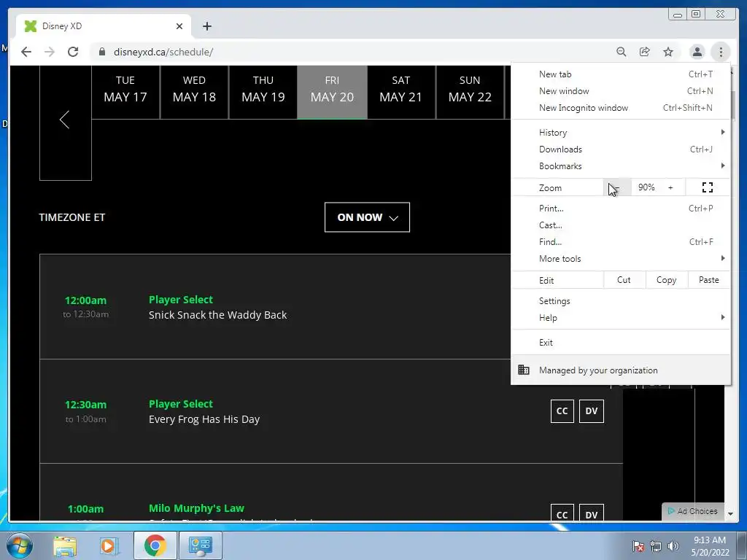Image resolution: width=747 pixels, height=560 pixels.
Task: Click the Action Center flag tray icon
Action: (x=638, y=546)
